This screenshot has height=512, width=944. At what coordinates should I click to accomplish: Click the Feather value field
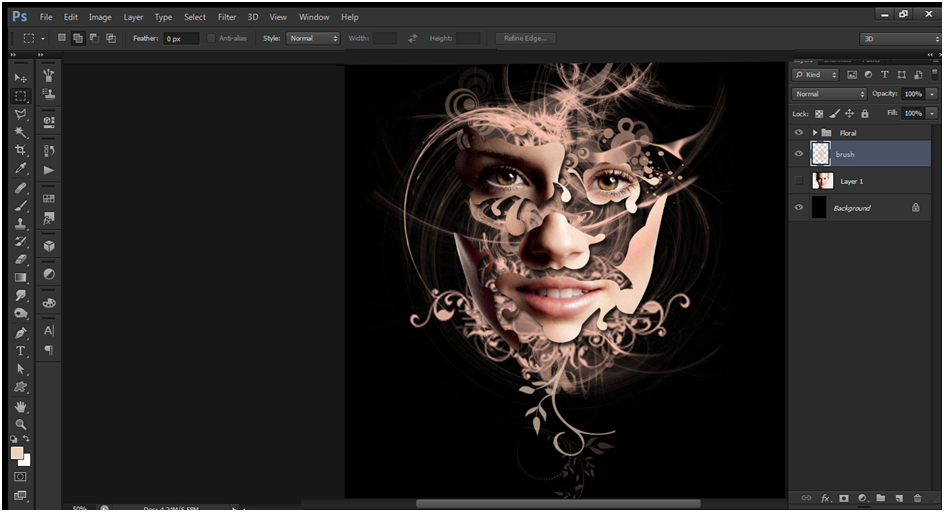pos(181,39)
